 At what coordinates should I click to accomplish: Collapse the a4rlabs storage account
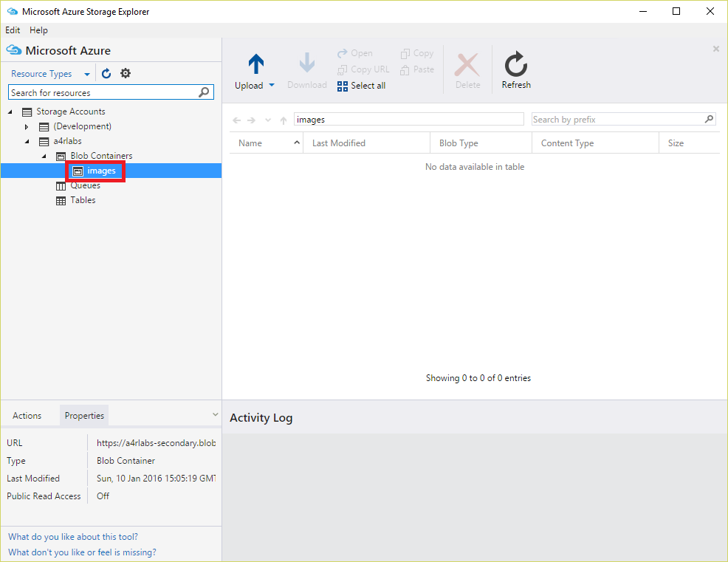27,141
